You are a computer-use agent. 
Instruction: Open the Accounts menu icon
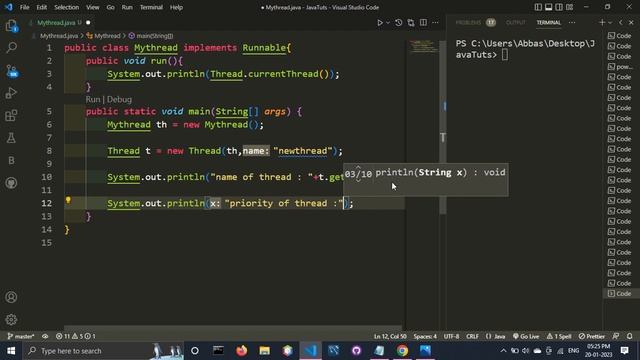click(11, 297)
